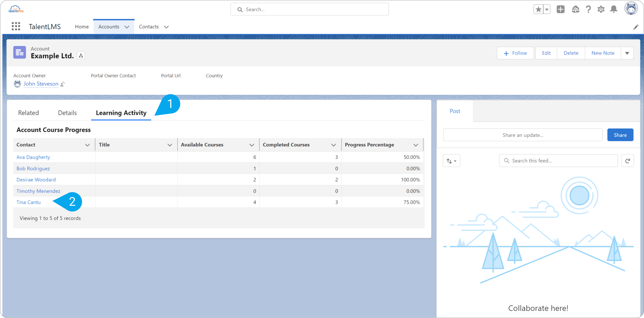View account hierarchy icon beside Example Ltd.
644x318 pixels.
[80, 55]
